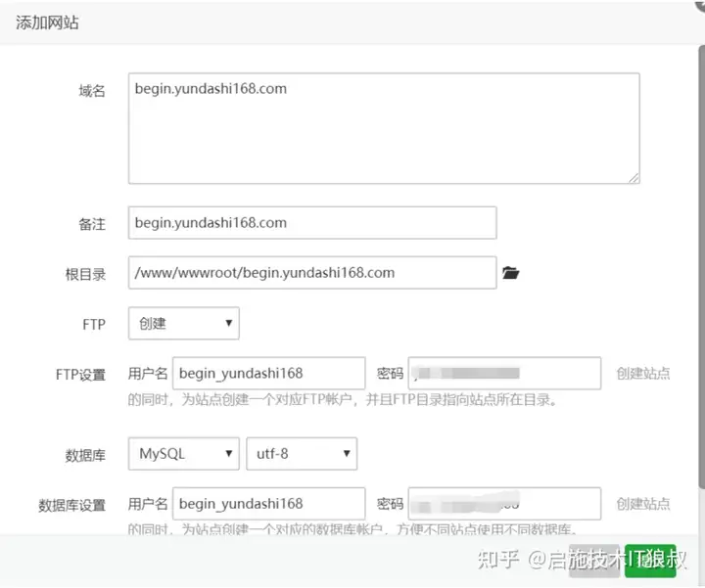Open folder browser for root directory

(x=511, y=273)
